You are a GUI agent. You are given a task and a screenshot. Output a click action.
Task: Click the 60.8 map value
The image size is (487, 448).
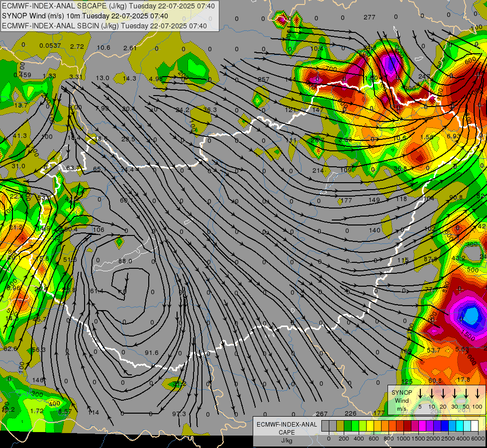click(x=435, y=380)
